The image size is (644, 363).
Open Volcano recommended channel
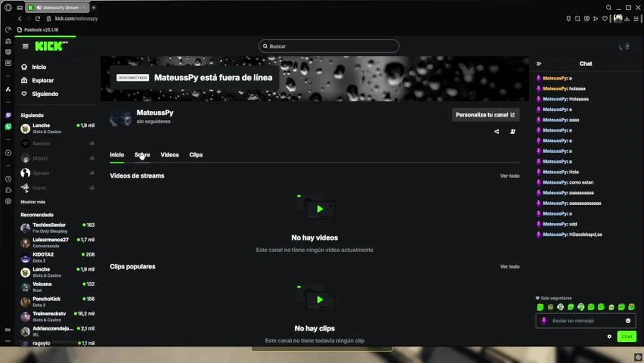[57, 287]
